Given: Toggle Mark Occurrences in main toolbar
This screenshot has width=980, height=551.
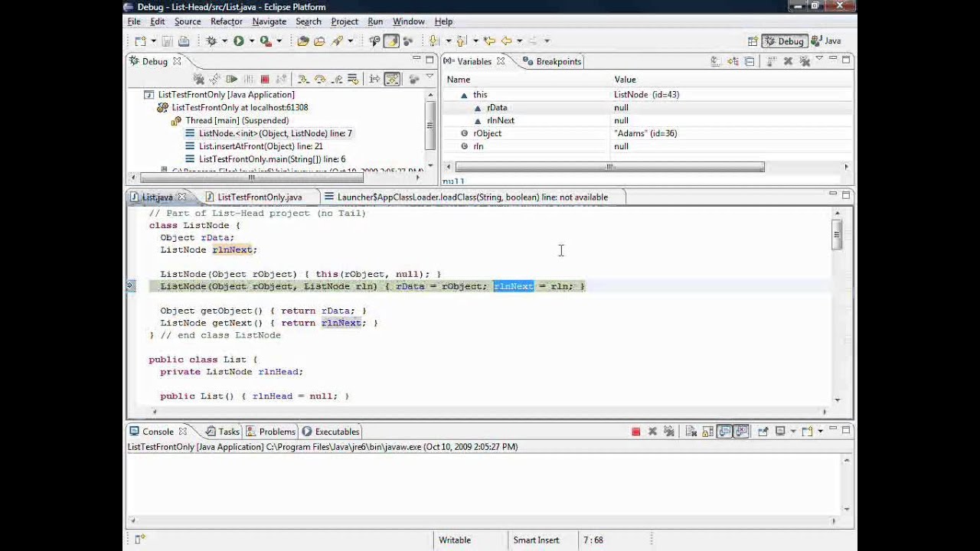Looking at the screenshot, I should coord(391,41).
